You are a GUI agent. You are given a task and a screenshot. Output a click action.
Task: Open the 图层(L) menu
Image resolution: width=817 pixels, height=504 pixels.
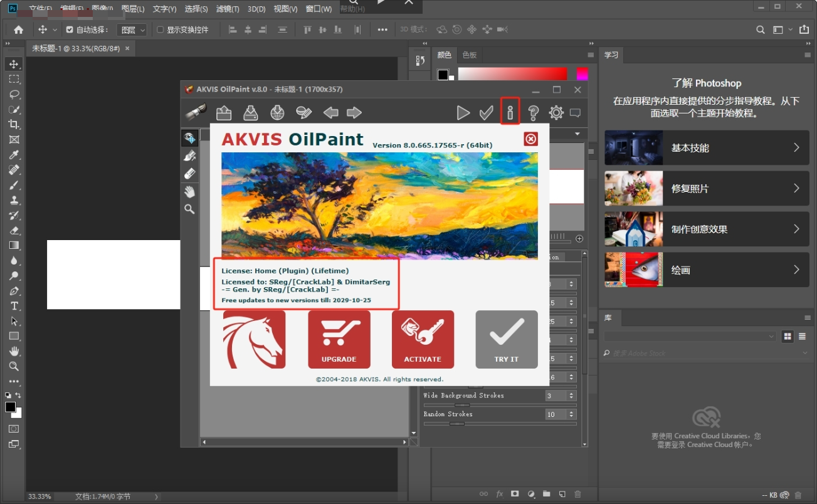pyautogui.click(x=133, y=9)
